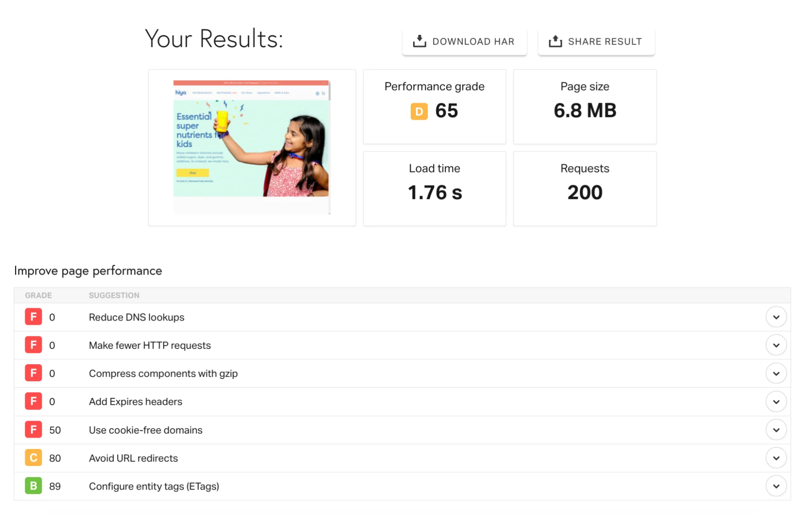Viewport: 812px width, 514px height.
Task: Expand the Make fewer HTTP requests row
Action: pyautogui.click(x=776, y=345)
